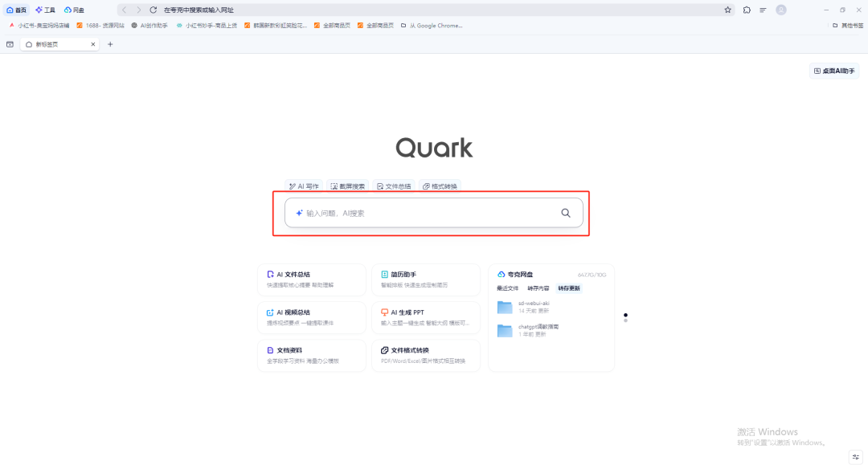Open the 首页 home tab icon

(x=16, y=10)
